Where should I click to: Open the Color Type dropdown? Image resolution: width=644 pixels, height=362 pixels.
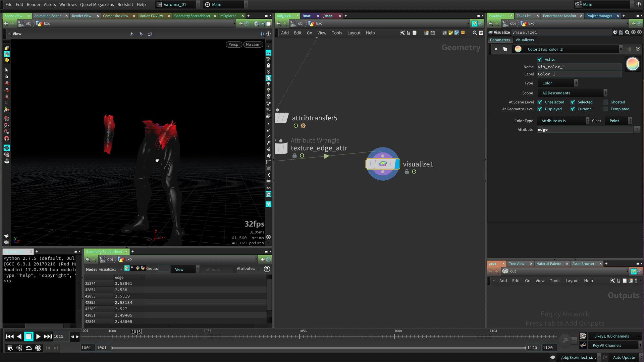[563, 121]
